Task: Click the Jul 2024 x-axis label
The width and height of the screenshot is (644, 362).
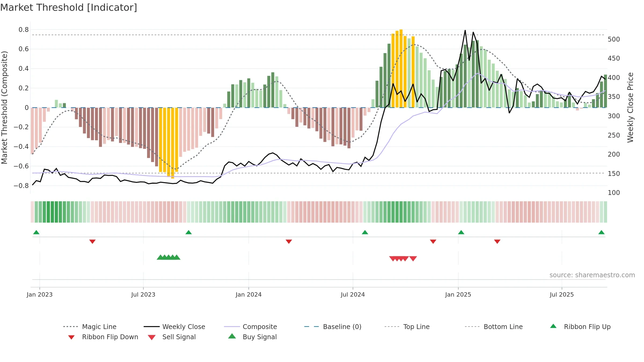Action: [353, 294]
